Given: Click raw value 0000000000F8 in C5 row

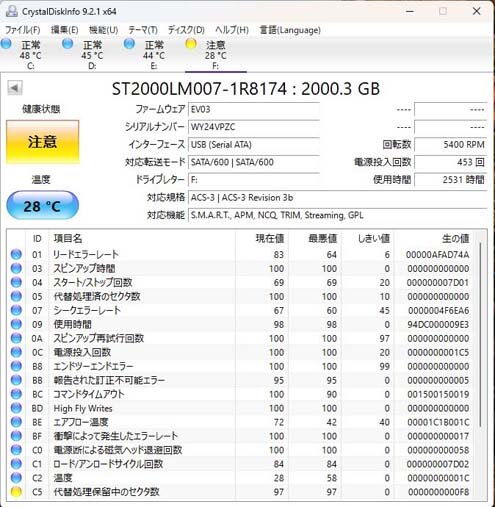Looking at the screenshot, I should pos(438,492).
